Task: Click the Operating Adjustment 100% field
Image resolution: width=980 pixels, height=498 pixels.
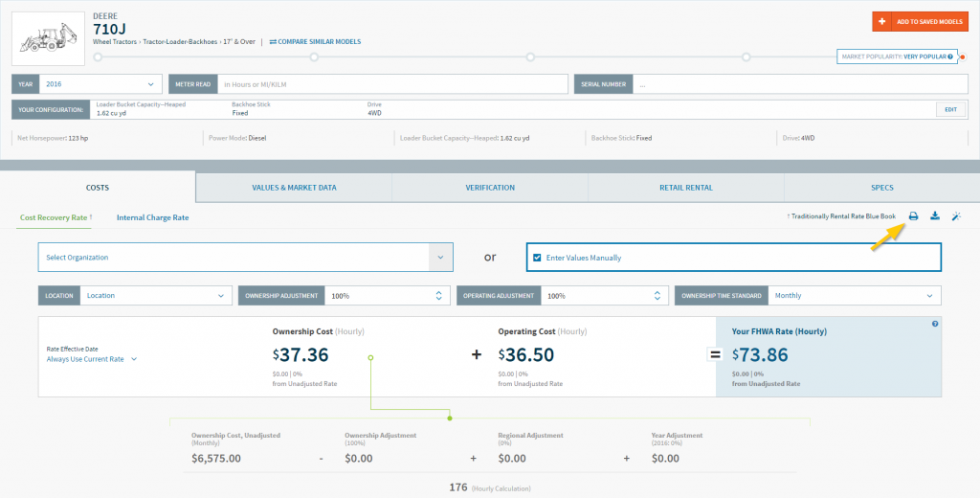Action: [604, 295]
